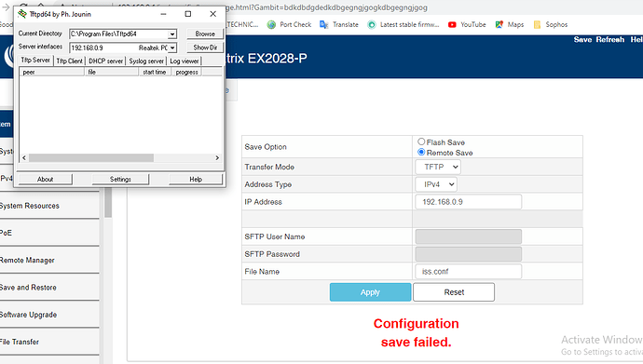Click the 'Save Option' label
This screenshot has width=643, height=364.
point(266,146)
